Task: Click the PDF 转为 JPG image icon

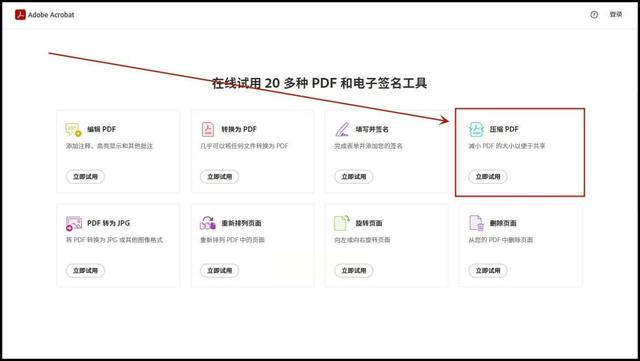Action: (x=74, y=223)
